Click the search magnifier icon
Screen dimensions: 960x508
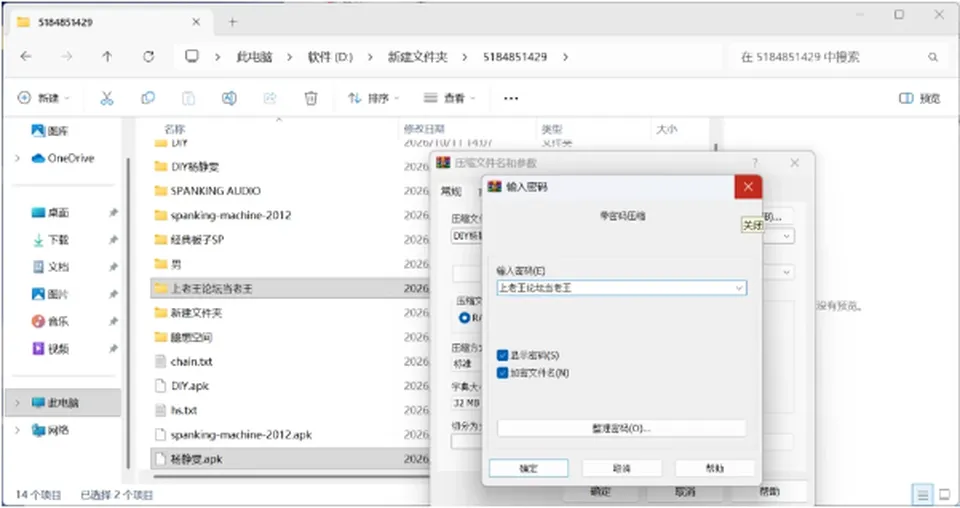932,57
